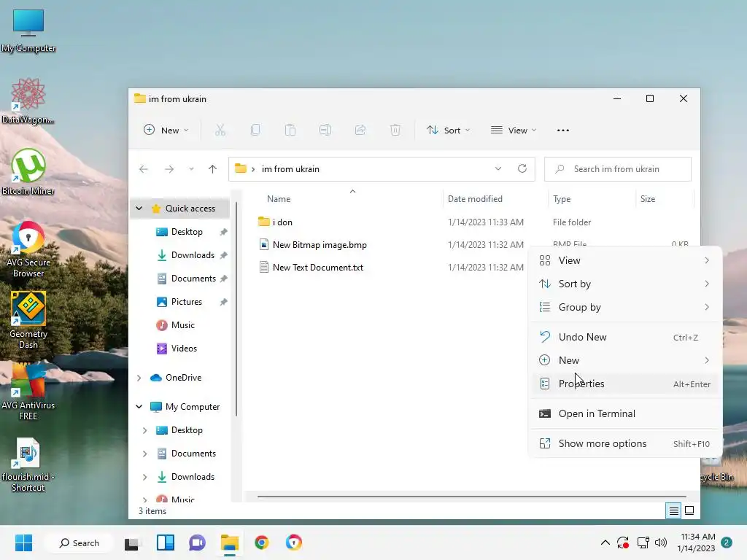747x560 pixels.
Task: Click the Paste clipboard icon in toolbar
Action: point(290,130)
